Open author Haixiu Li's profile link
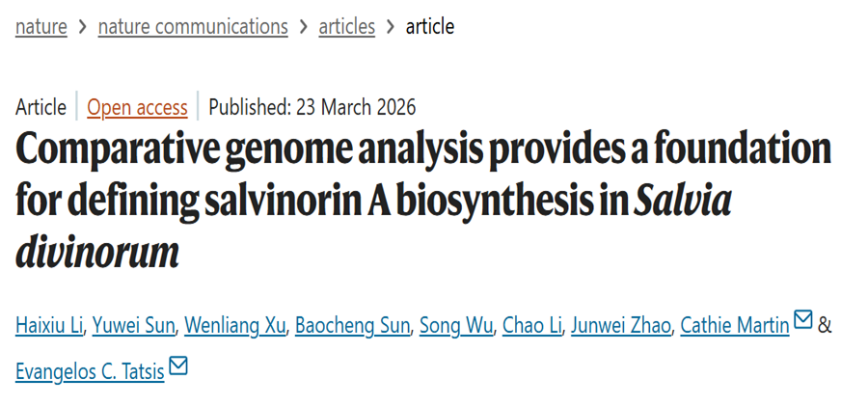This screenshot has height=406, width=868. tap(50, 325)
